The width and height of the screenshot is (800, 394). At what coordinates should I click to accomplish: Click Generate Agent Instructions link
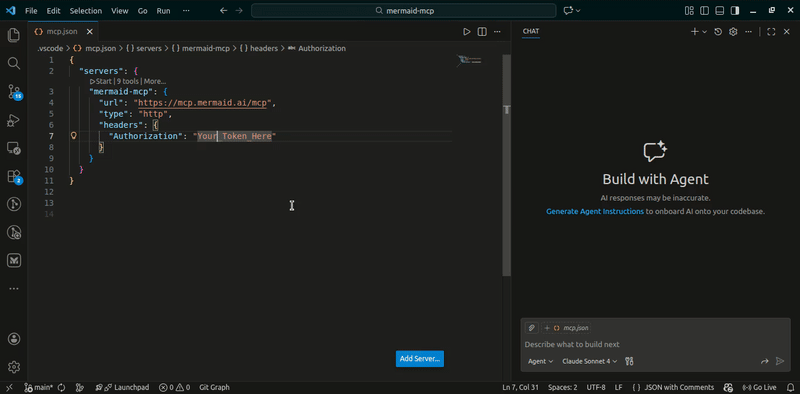pyautogui.click(x=595, y=211)
